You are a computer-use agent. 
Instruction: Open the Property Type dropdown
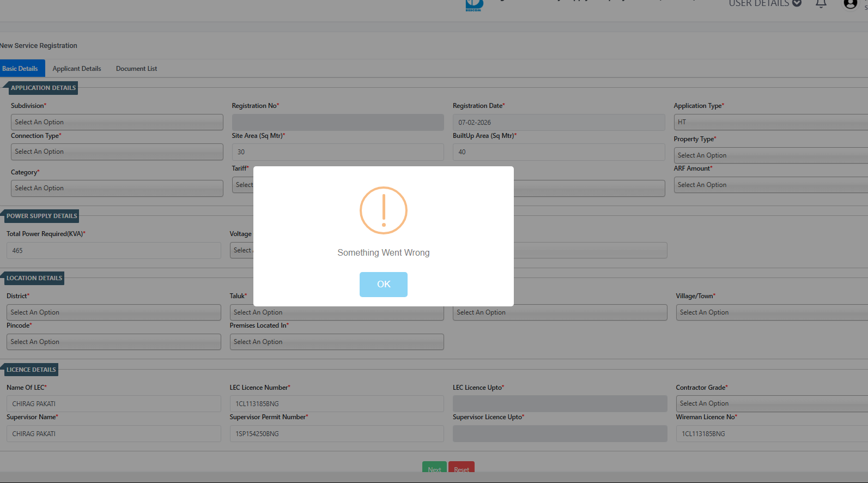771,155
